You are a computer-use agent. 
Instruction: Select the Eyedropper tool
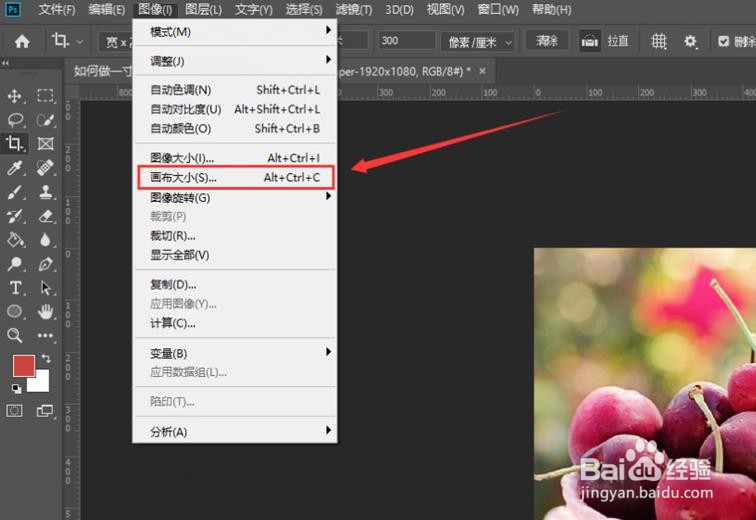coord(14,168)
